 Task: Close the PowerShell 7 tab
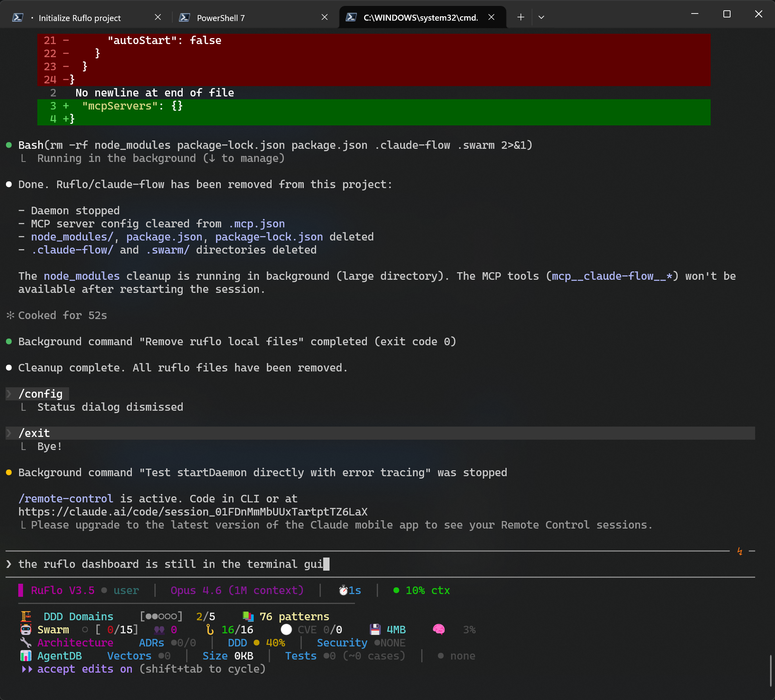[324, 17]
